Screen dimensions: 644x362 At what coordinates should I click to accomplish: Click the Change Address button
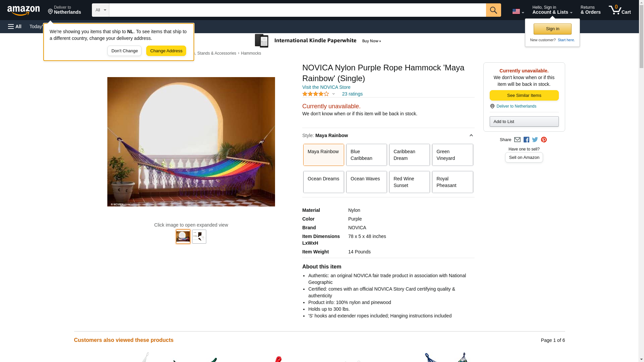(x=166, y=51)
